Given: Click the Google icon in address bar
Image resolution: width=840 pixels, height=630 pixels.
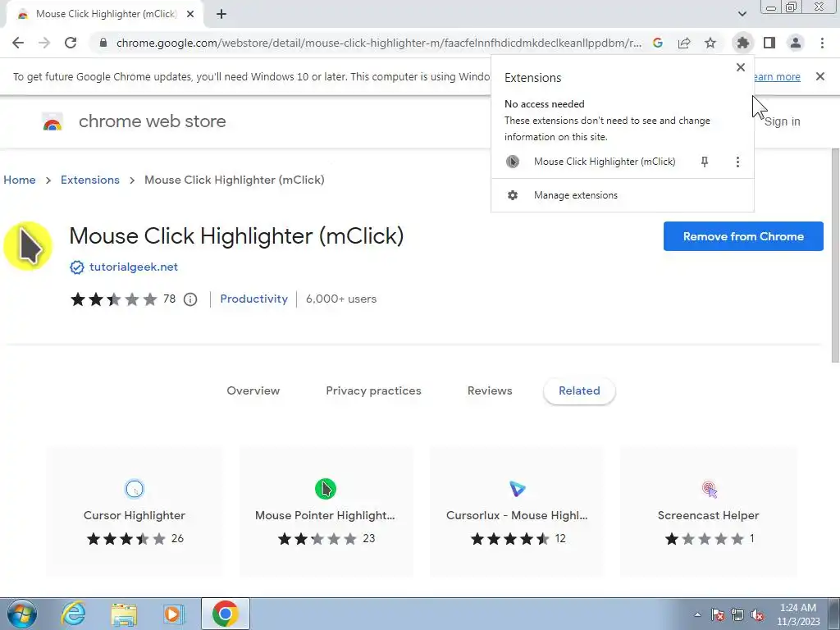Looking at the screenshot, I should click(x=658, y=43).
